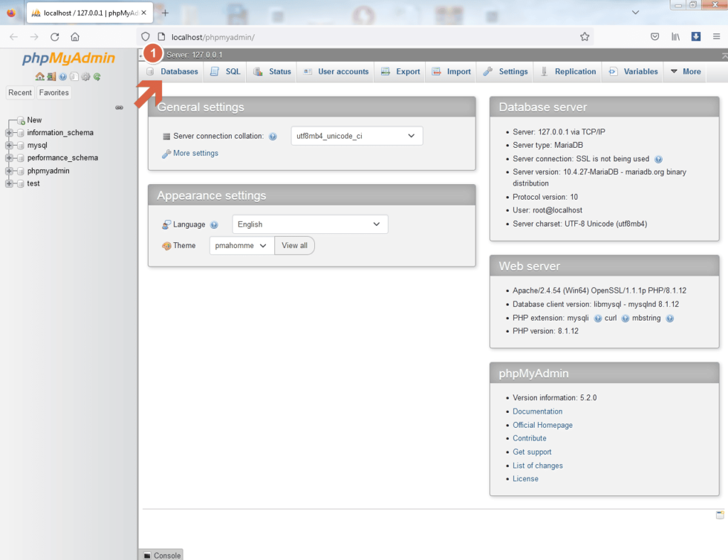728x560 pixels.
Task: Open the Variables tab
Action: click(633, 72)
